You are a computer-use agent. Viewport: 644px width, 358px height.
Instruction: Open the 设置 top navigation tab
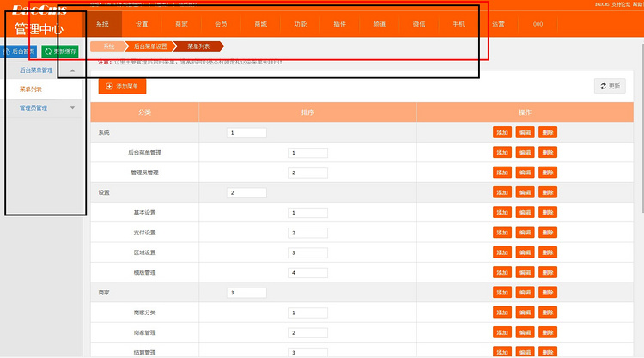[x=142, y=24]
